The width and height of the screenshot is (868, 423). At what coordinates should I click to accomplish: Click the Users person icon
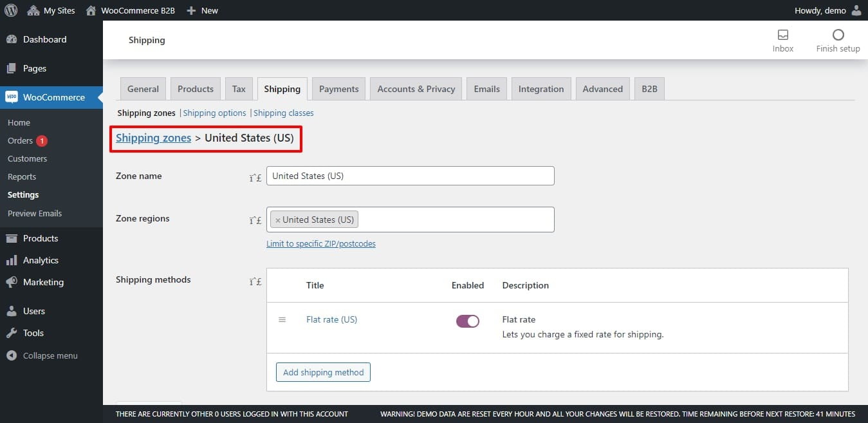tap(12, 311)
